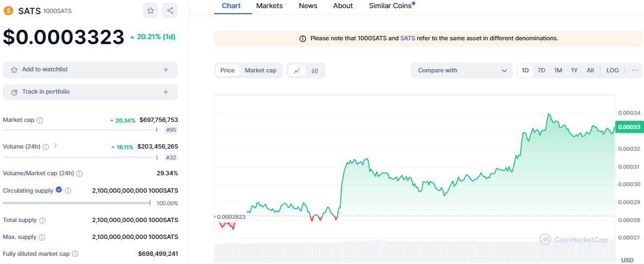Click the orange SATS coin logo
This screenshot has height=264, width=644.
9,11
